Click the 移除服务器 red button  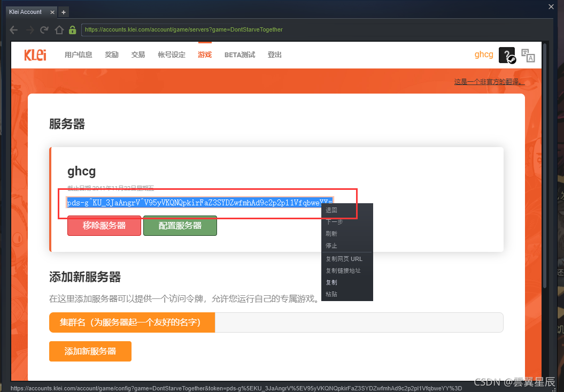(104, 226)
